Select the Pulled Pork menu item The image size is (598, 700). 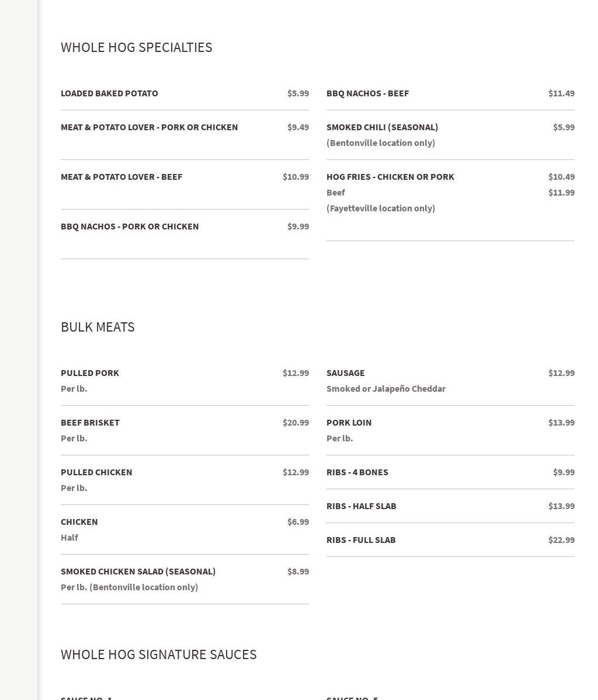pos(90,373)
